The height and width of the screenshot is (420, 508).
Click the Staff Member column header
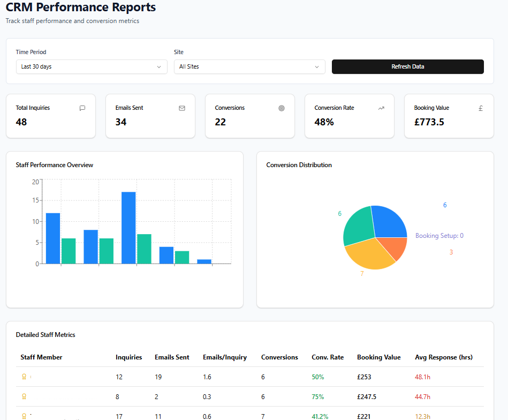pos(41,357)
